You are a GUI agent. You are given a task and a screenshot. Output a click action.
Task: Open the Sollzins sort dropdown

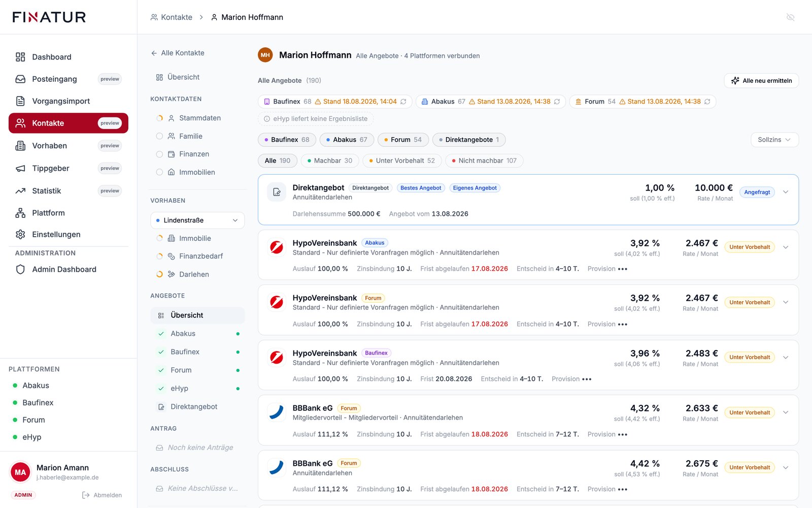pos(774,140)
